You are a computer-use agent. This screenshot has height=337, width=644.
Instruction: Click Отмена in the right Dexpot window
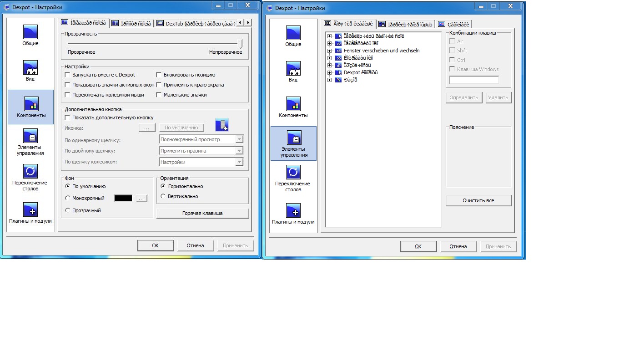pyautogui.click(x=458, y=246)
